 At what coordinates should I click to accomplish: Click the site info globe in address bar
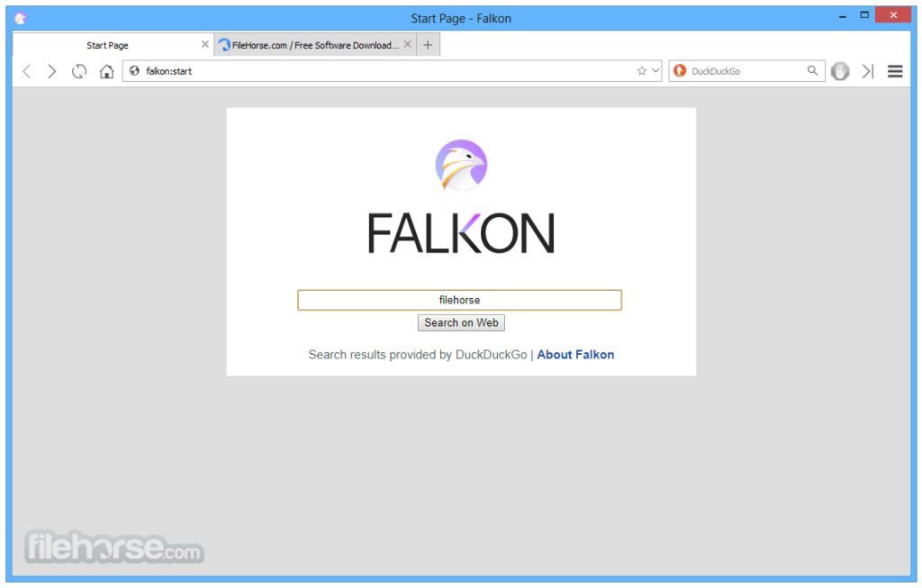coord(135,70)
